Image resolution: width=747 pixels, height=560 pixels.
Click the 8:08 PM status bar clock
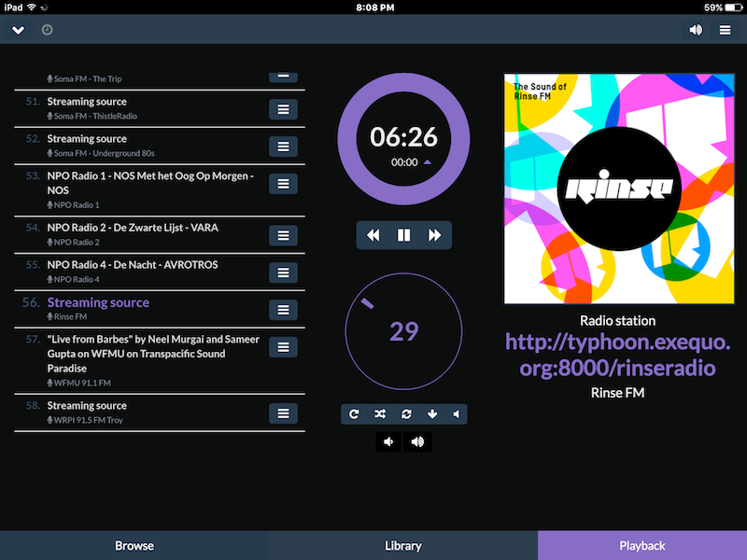pos(375,7)
